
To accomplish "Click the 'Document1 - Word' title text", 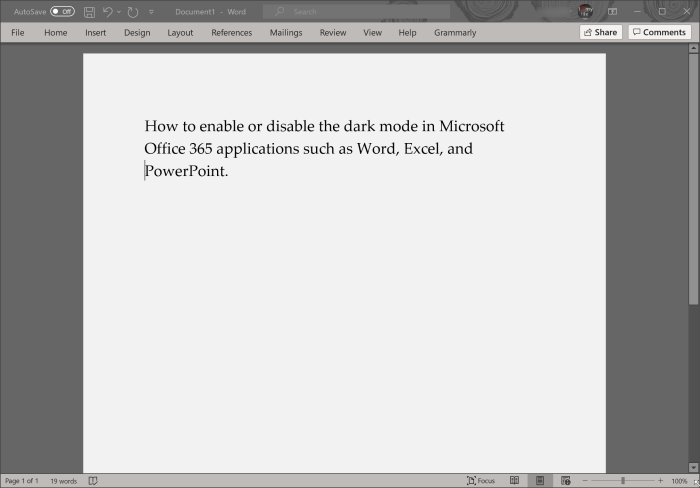I will (x=210, y=12).
